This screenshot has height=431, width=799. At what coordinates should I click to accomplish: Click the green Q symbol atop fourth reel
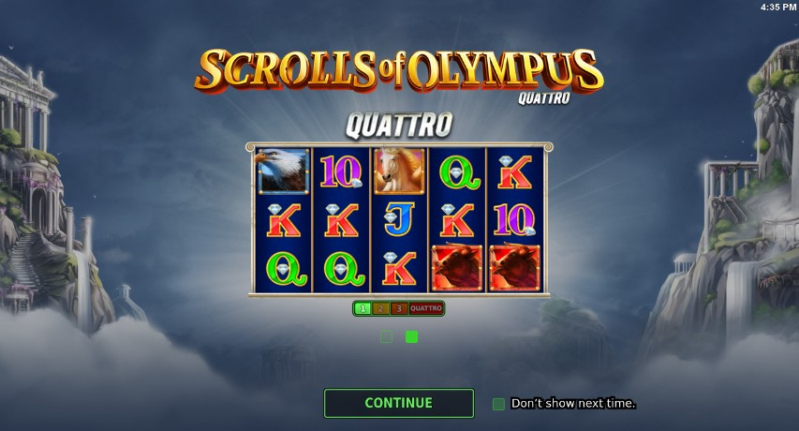[459, 173]
